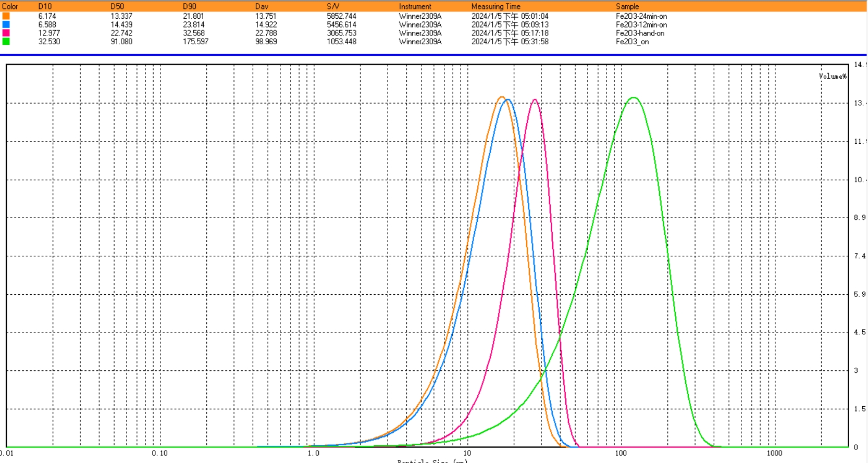Click the orange color swatch in the legend
The width and height of the screenshot is (868, 463).
point(6,16)
